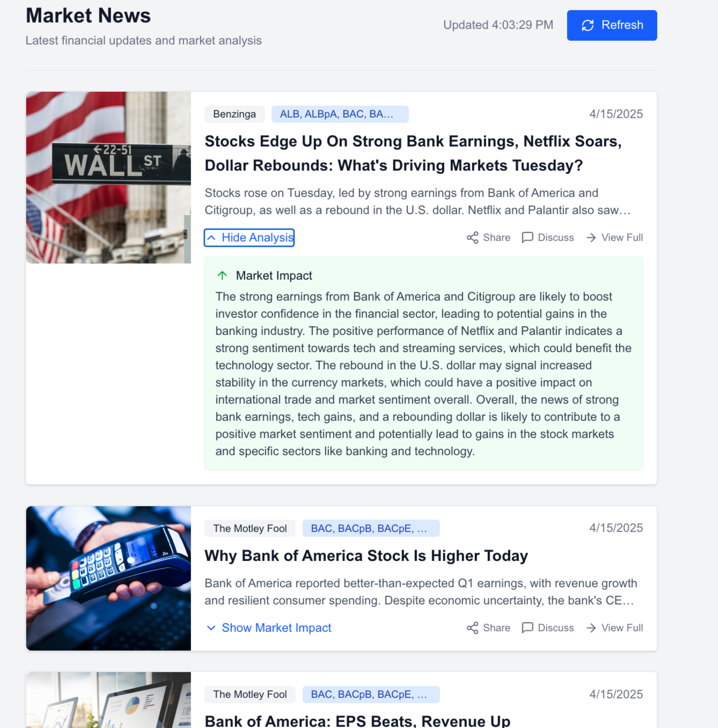The height and width of the screenshot is (728, 718).
Task: Collapse analysis with Hide Analysis
Action: 250,238
